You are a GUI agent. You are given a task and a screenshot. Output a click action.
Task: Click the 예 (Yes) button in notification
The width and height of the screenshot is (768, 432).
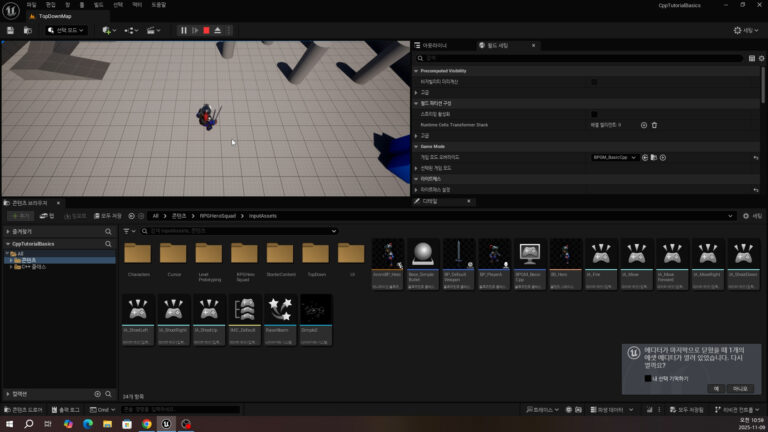pos(716,388)
